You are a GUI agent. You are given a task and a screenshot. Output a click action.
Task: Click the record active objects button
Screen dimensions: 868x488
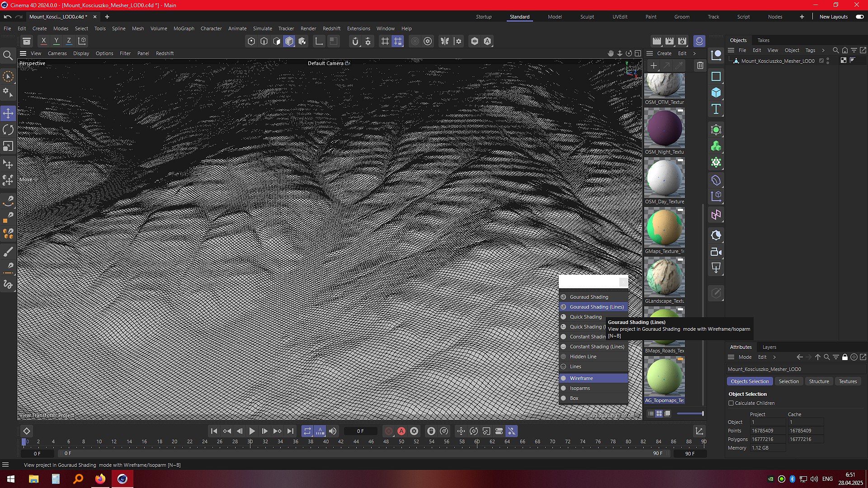point(389,431)
